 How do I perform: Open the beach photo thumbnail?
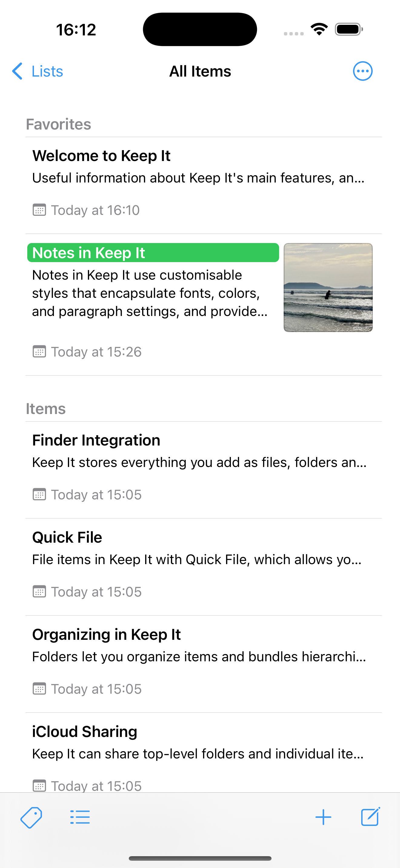coord(328,288)
